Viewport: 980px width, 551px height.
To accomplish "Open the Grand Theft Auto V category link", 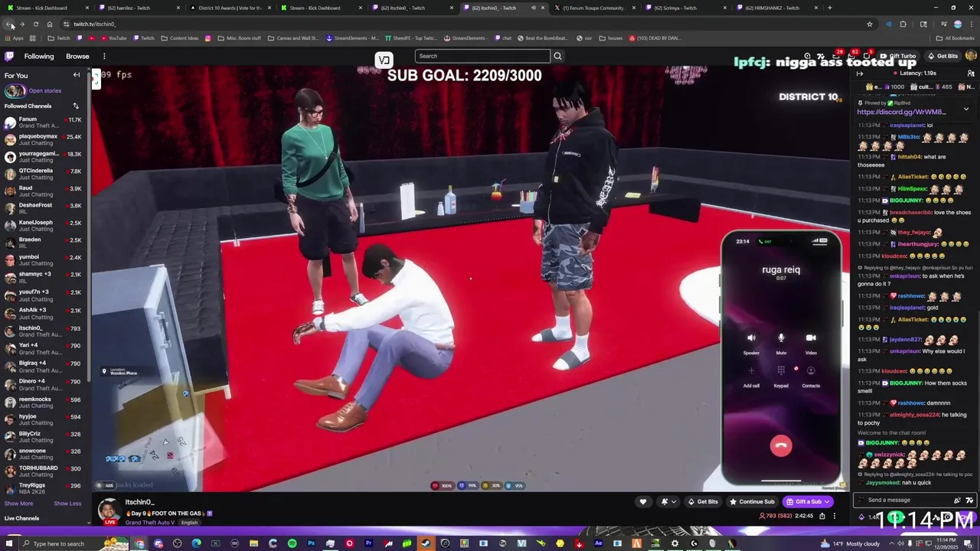I will coord(150,522).
